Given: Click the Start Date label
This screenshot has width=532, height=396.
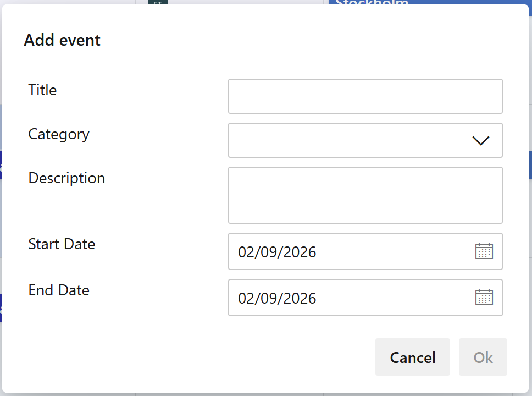Looking at the screenshot, I should [62, 244].
